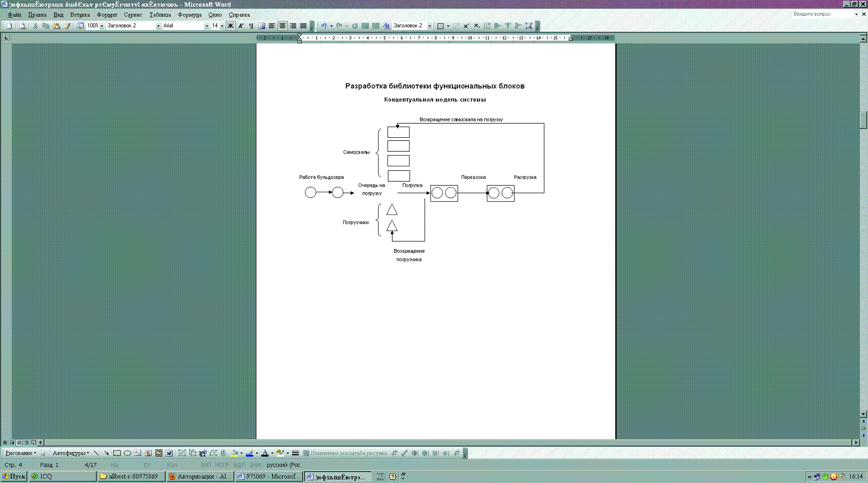Toggle underline formatting (Ч button)
This screenshot has width=868, height=483.
tap(251, 26)
